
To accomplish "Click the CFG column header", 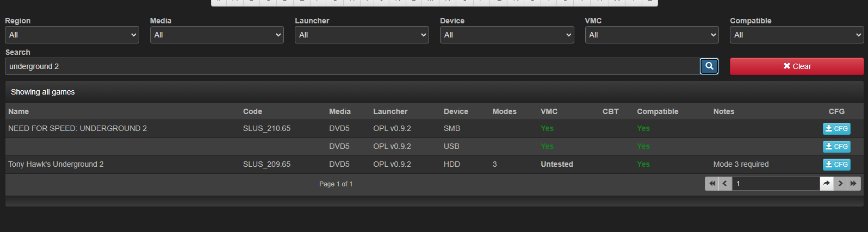I will 836,111.
